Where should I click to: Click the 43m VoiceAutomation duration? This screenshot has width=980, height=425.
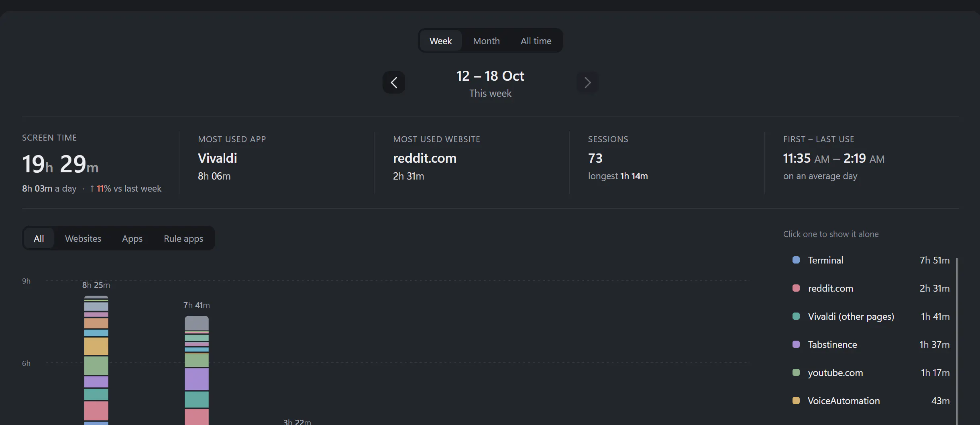pyautogui.click(x=940, y=400)
